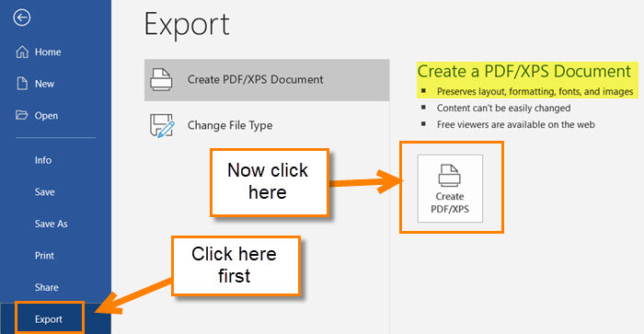Select the Create PDF/XPS Document option label
This screenshot has height=334, width=644.
[256, 79]
